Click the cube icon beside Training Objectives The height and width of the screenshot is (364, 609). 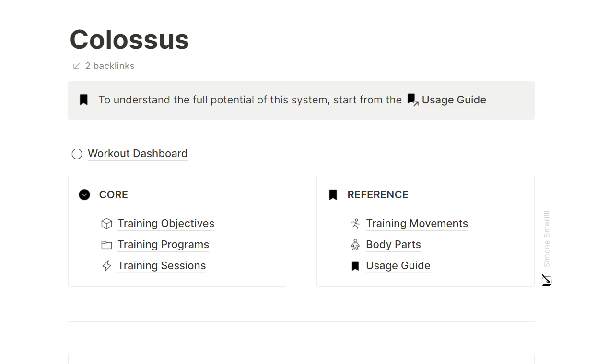pos(106,223)
